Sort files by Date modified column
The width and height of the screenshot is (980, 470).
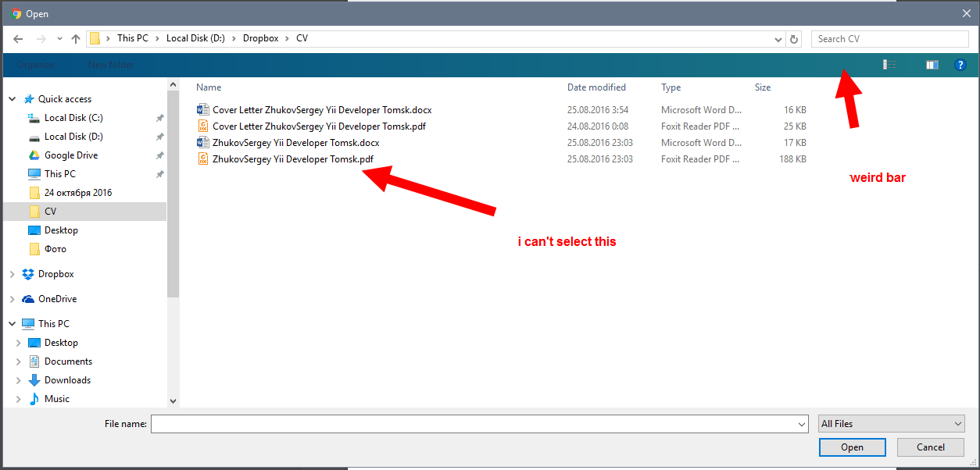(596, 87)
